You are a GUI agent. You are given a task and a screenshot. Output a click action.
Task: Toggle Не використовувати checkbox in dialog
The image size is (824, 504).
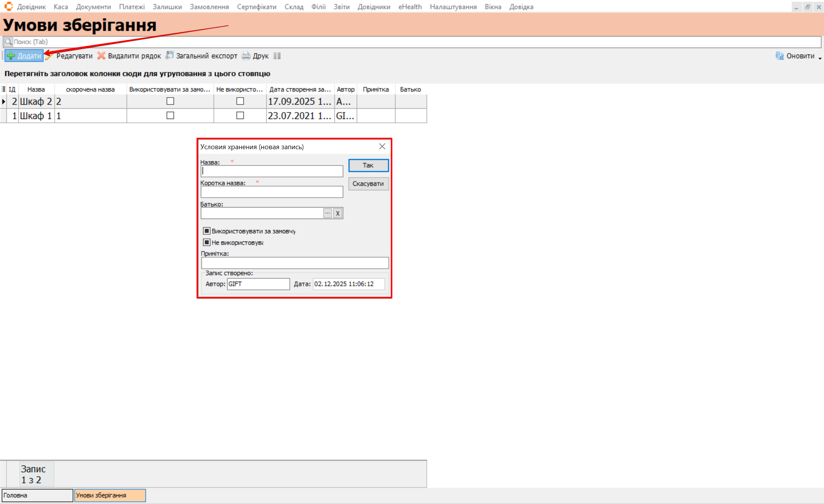pos(206,242)
